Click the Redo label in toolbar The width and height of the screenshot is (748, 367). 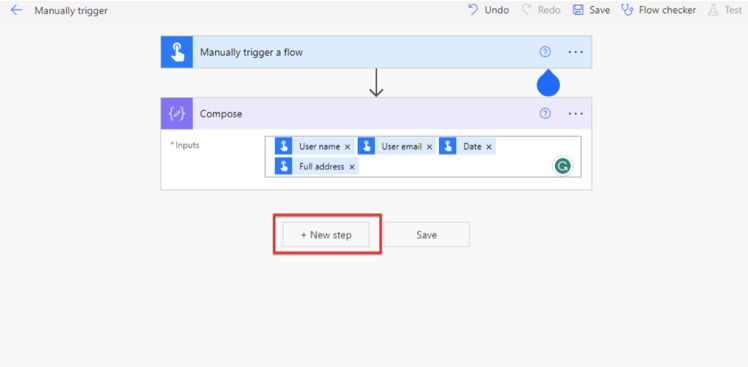pyautogui.click(x=549, y=10)
